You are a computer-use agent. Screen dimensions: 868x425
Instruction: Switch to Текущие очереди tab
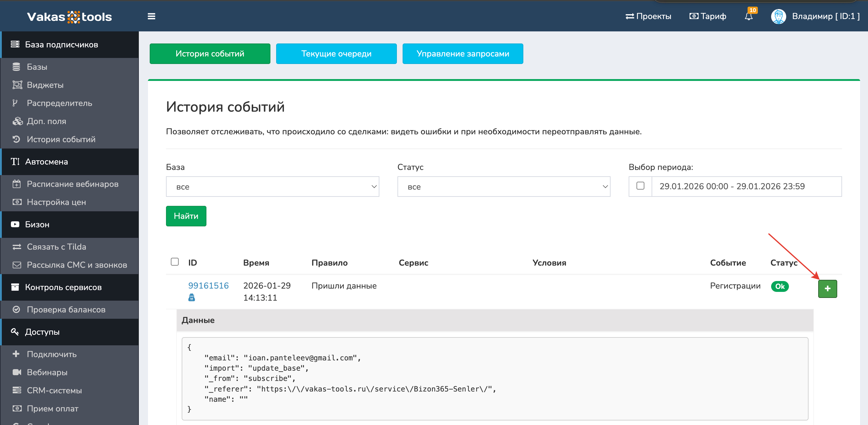point(336,54)
